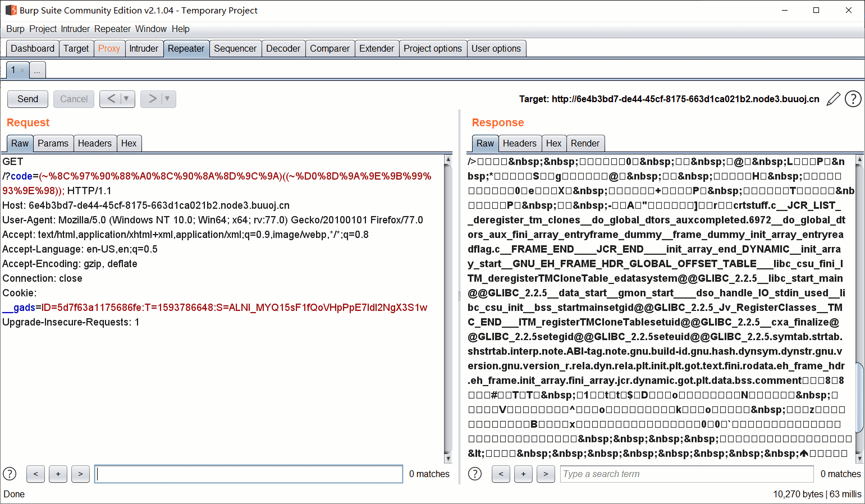The width and height of the screenshot is (865, 504).
Task: Click the Send button
Action: pos(28,99)
